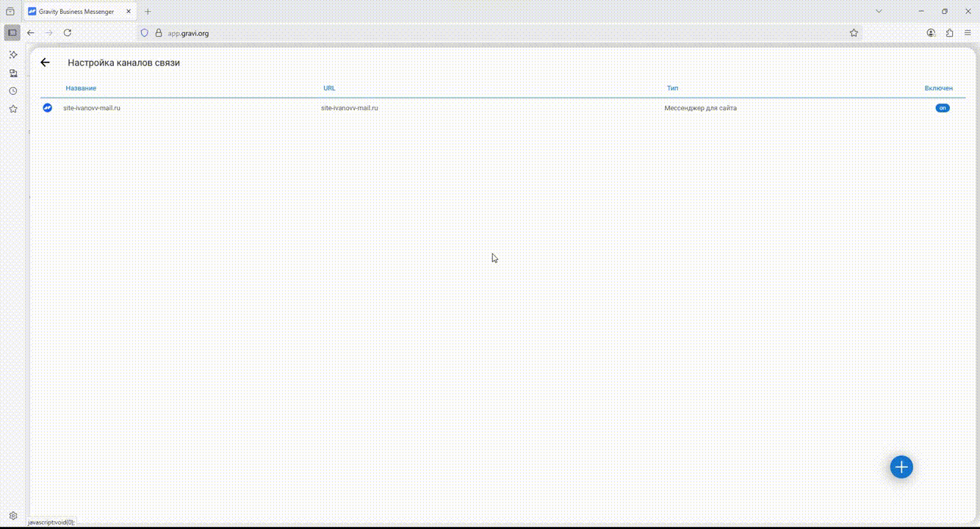The width and height of the screenshot is (980, 529).
Task: Click the Тип column header
Action: pos(672,88)
